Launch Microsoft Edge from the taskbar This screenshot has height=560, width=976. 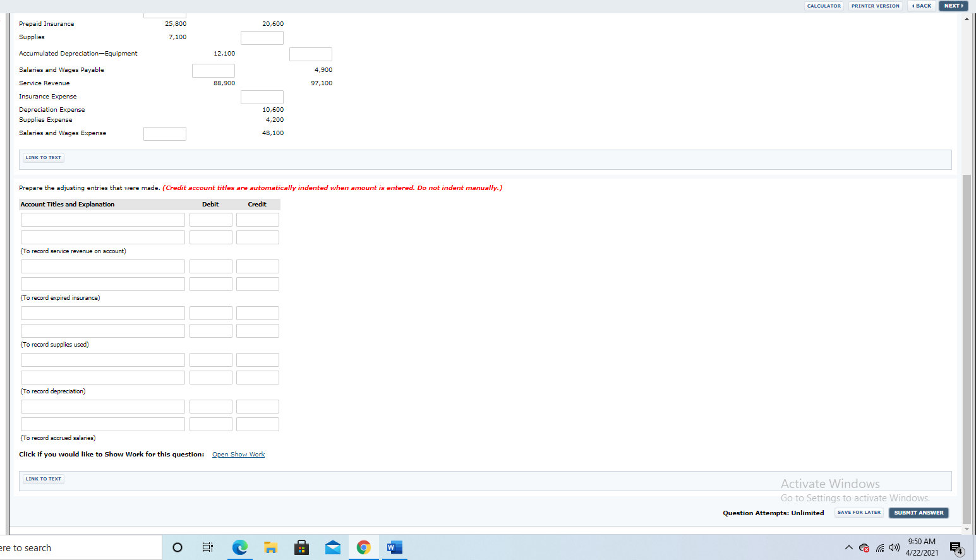point(239,547)
